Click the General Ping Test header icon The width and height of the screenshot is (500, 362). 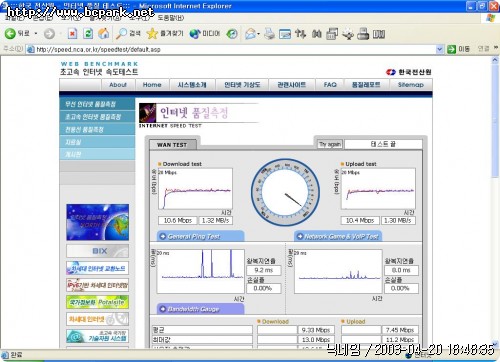click(163, 236)
